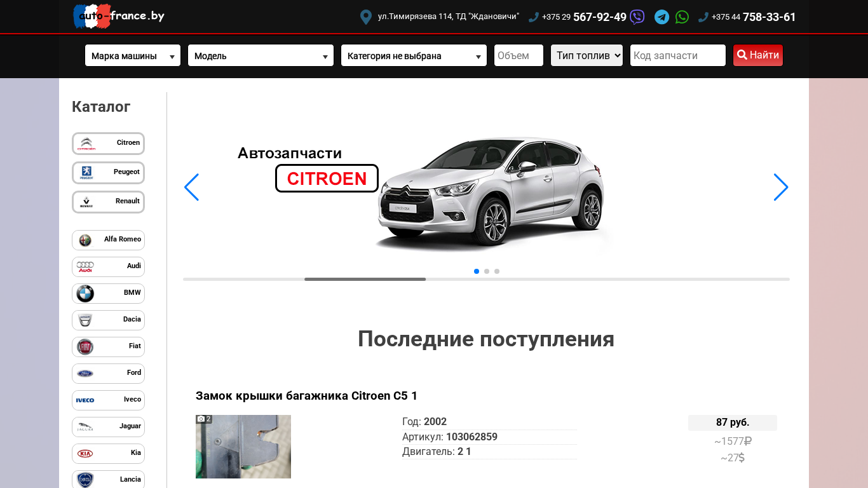
Task: Click the BMW logo in catalog
Action: click(85, 294)
